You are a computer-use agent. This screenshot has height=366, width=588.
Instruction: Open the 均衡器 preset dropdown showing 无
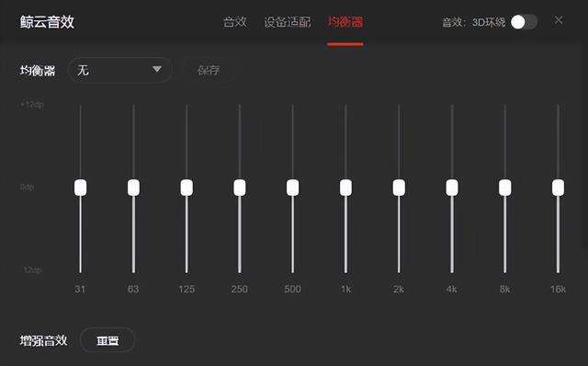click(119, 70)
